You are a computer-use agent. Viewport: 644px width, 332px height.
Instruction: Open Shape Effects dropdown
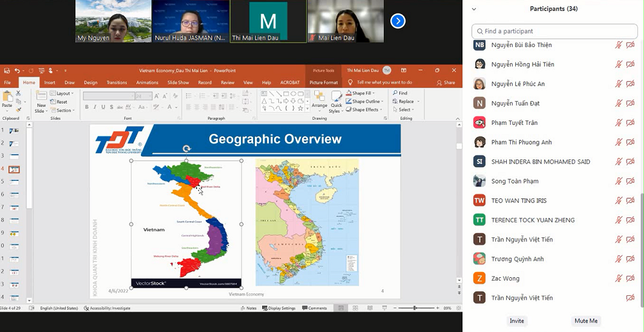(365, 109)
